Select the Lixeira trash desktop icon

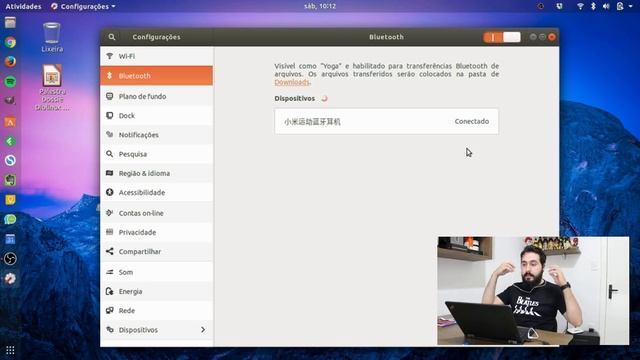(x=52, y=37)
